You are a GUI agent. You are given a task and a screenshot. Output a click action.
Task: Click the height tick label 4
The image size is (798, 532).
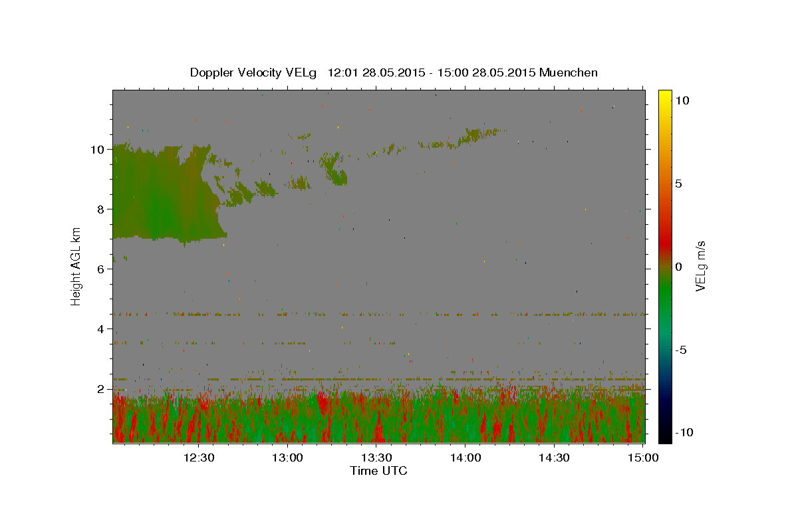click(102, 329)
